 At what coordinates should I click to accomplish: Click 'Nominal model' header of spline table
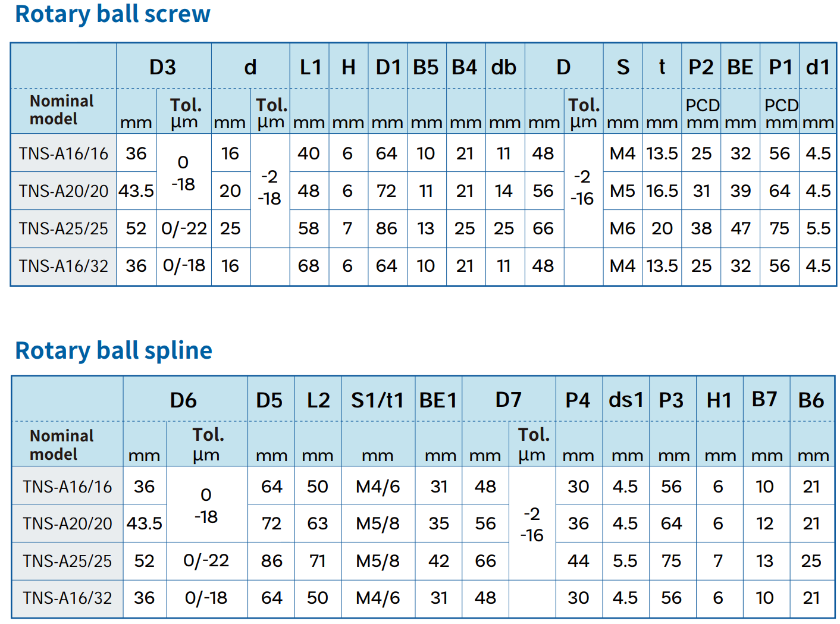(62, 445)
